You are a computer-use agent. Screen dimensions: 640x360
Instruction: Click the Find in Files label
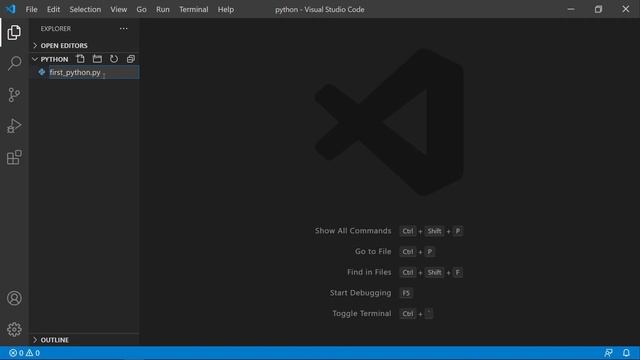pos(369,272)
